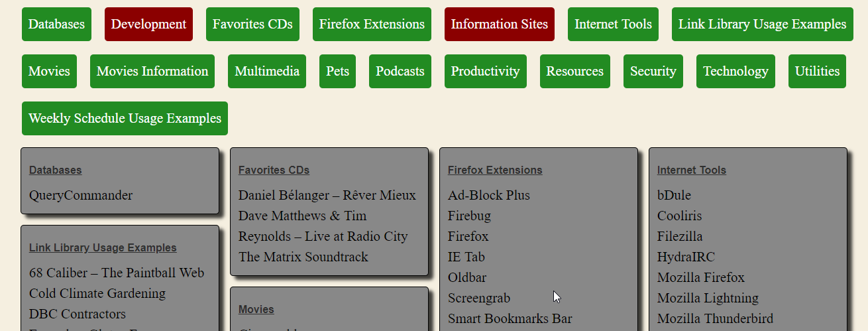Open the QueryCommander link
The height and width of the screenshot is (331, 868).
click(x=81, y=196)
